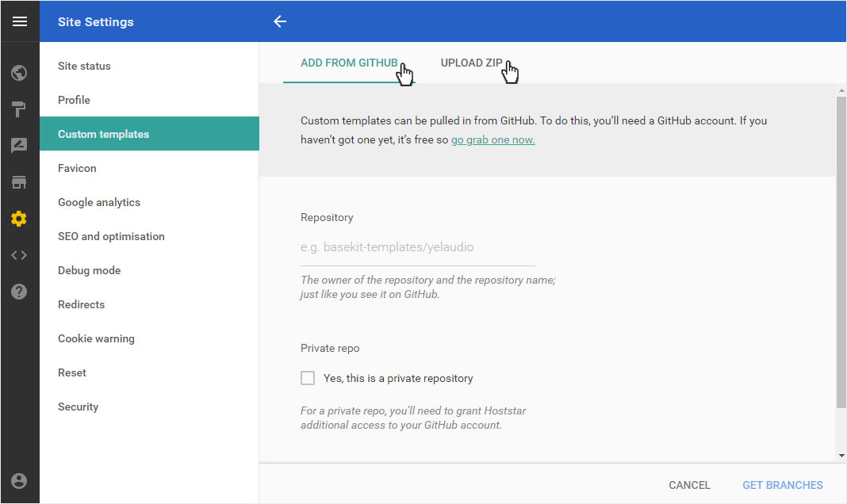
Task: Open the paint roller design icon
Action: click(x=19, y=109)
